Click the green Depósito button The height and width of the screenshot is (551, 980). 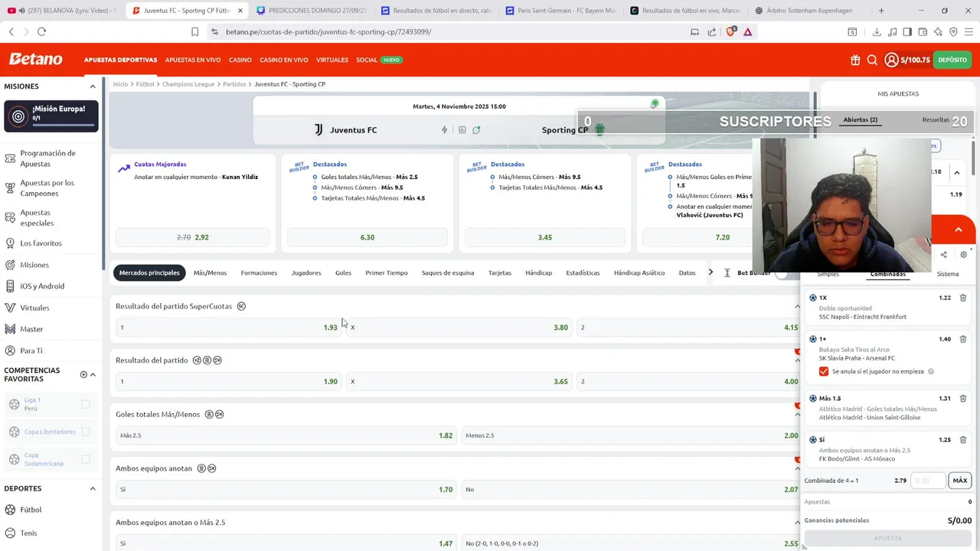click(952, 60)
